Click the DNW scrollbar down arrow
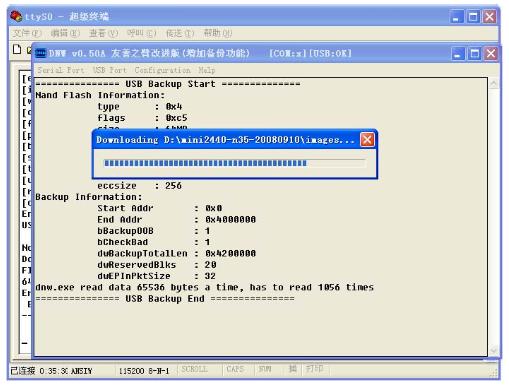The height and width of the screenshot is (386, 509). point(494,350)
